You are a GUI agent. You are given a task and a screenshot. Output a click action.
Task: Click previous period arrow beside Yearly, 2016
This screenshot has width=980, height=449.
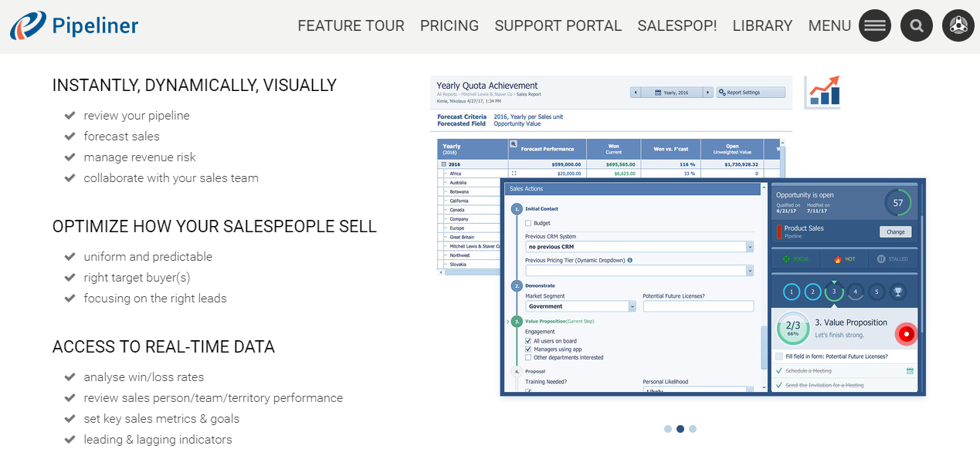(636, 93)
